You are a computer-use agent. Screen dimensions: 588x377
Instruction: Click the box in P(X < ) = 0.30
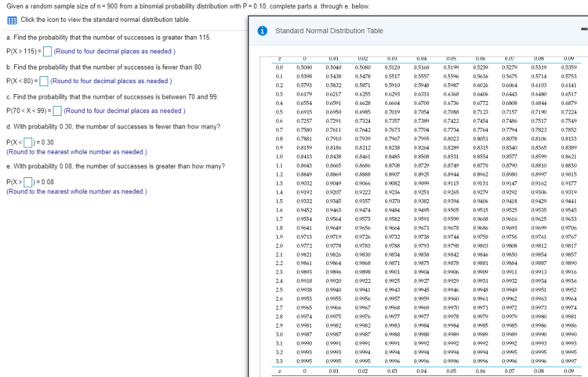click(29, 142)
